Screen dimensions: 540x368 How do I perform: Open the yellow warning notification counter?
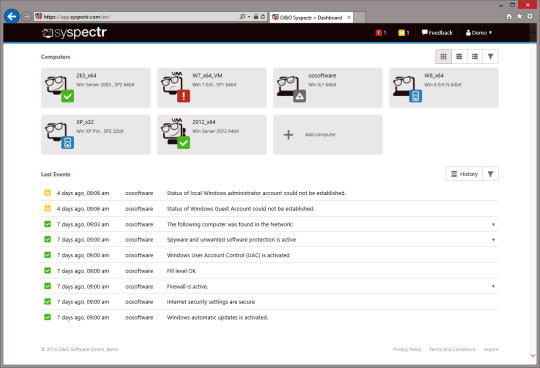pyautogui.click(x=404, y=33)
